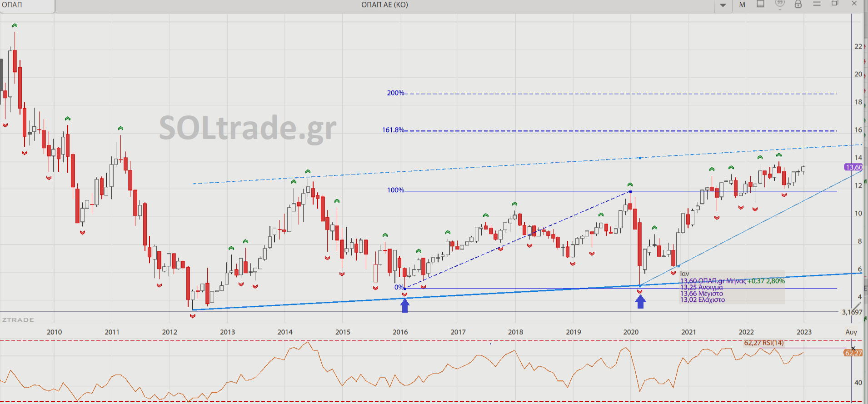Select the 100% Fibonacci level label
This screenshot has width=868, height=404.
coord(395,190)
